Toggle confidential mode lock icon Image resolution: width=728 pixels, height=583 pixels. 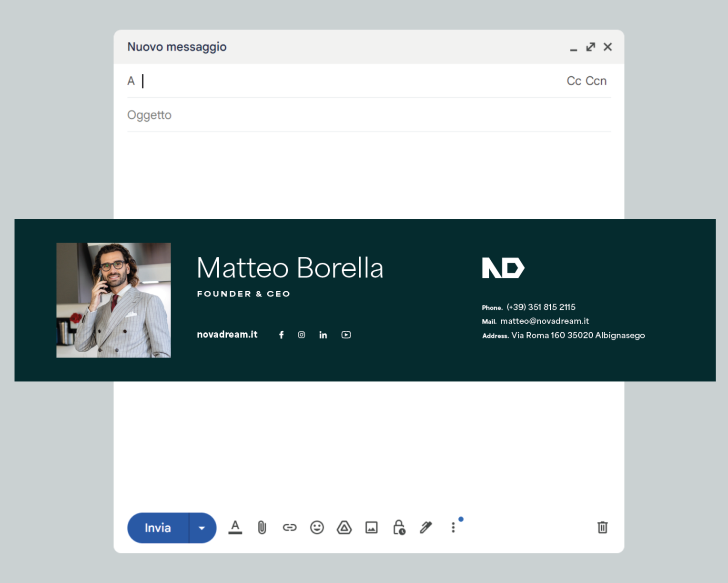point(399,527)
